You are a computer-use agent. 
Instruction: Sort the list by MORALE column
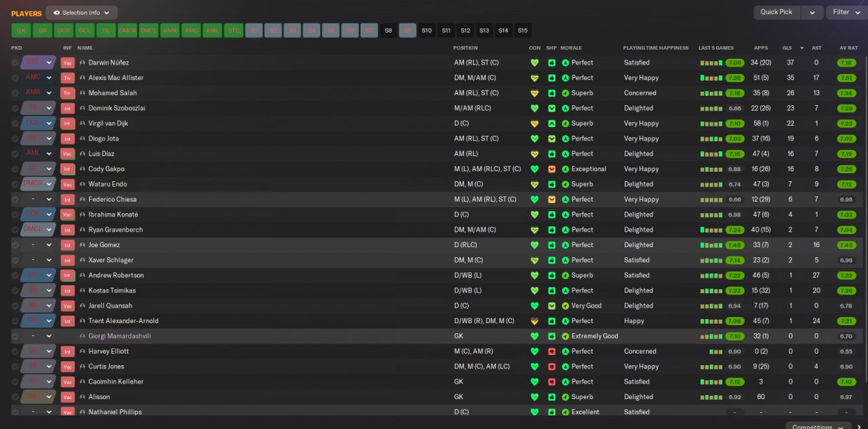[571, 48]
